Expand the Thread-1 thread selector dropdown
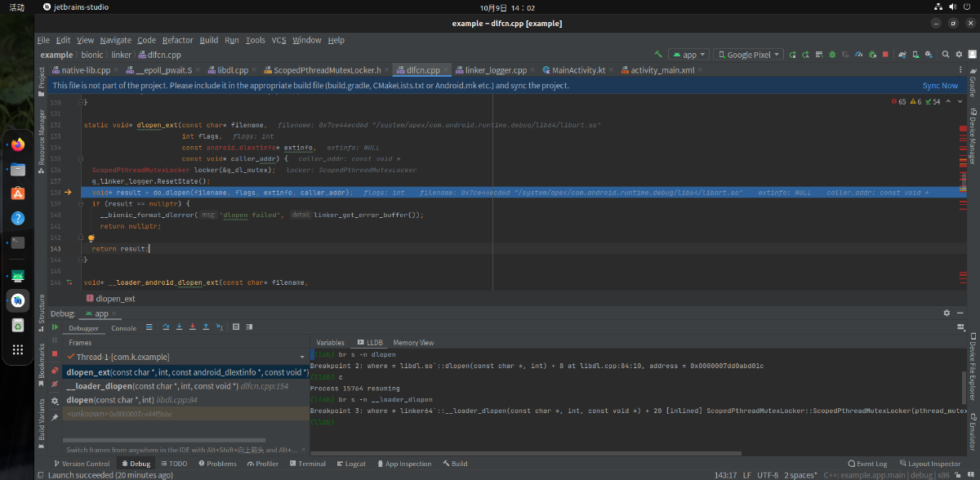This screenshot has width=980, height=480. click(302, 357)
